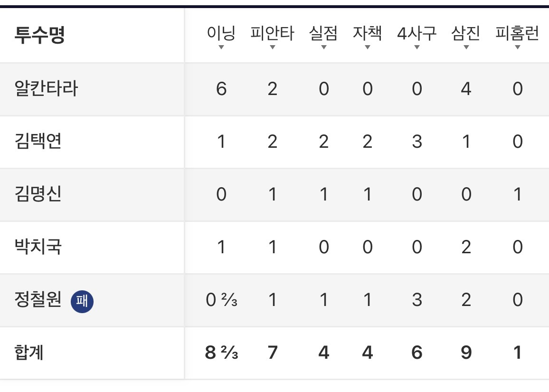Screen dimensions: 549x392
Task: Click the 이닝 header label
Action: click(221, 33)
